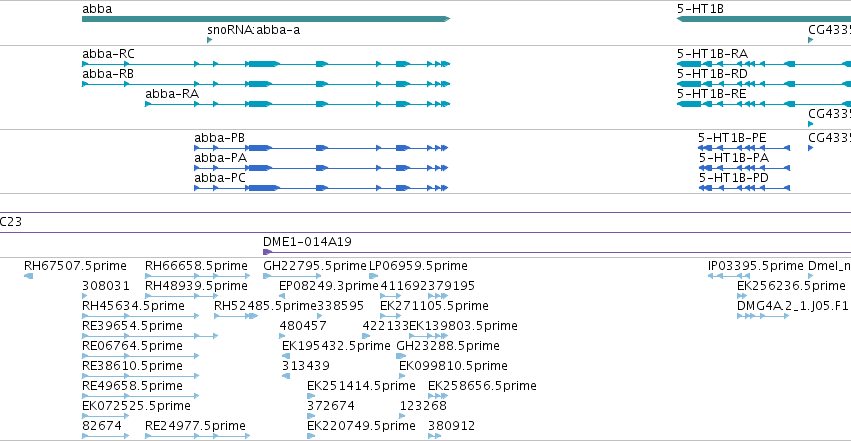
Task: Click the DME1-014A19 purple start marker
Action: (x=267, y=252)
